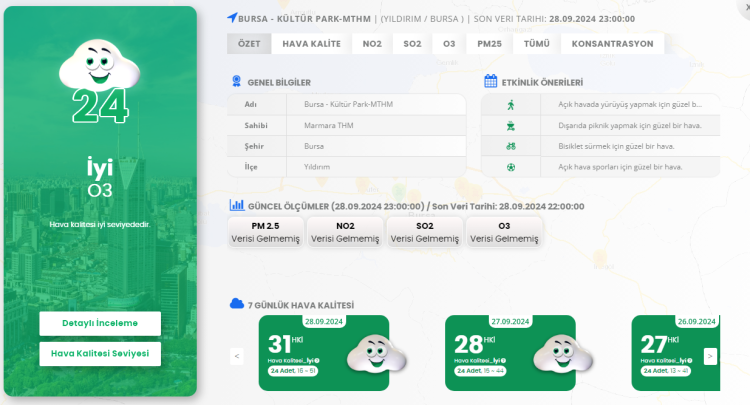The width and height of the screenshot is (750, 405).
Task: Click the location arrow icon beside Bursa
Action: (x=233, y=18)
